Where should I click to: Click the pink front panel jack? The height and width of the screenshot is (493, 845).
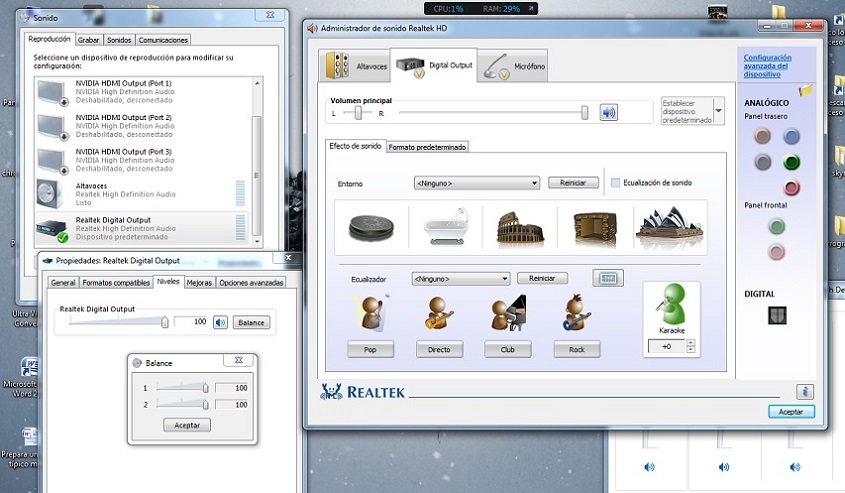coord(776,252)
